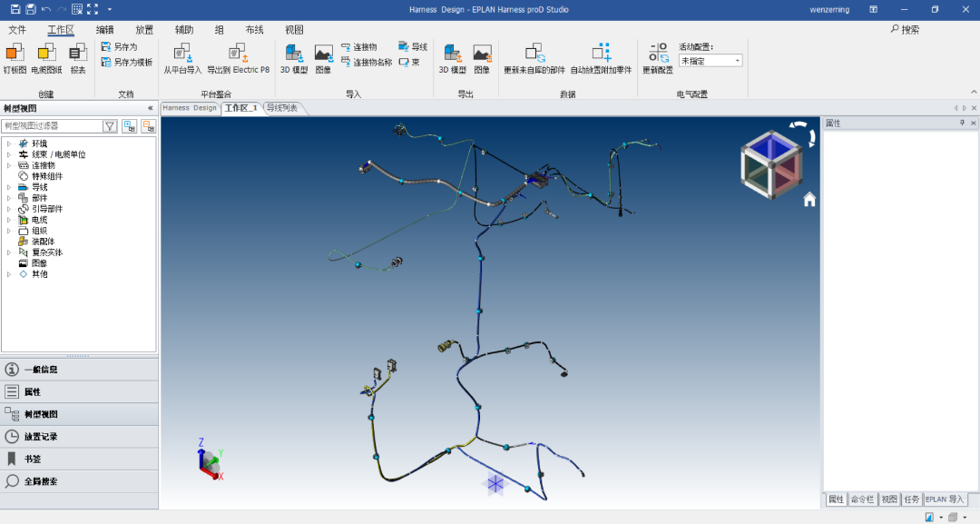Open the 全局搜索 sidebar section
Viewport: 980px width, 524px height.
tap(79, 481)
